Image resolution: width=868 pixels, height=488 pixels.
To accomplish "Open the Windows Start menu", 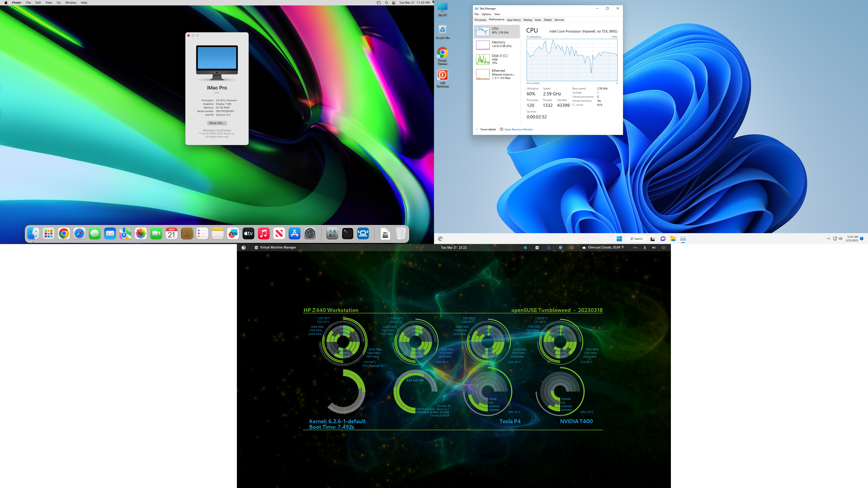I will [x=619, y=239].
